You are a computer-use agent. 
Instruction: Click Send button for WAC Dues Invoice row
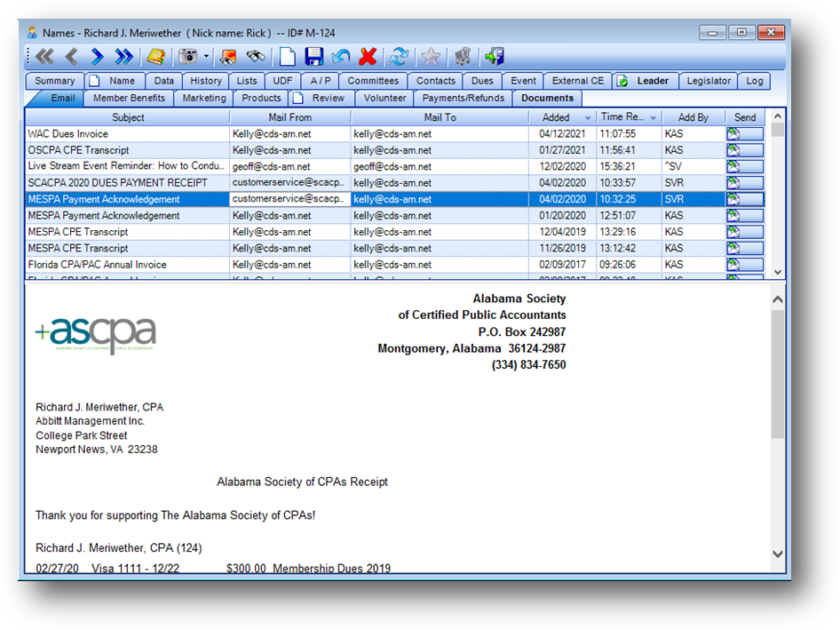744,134
